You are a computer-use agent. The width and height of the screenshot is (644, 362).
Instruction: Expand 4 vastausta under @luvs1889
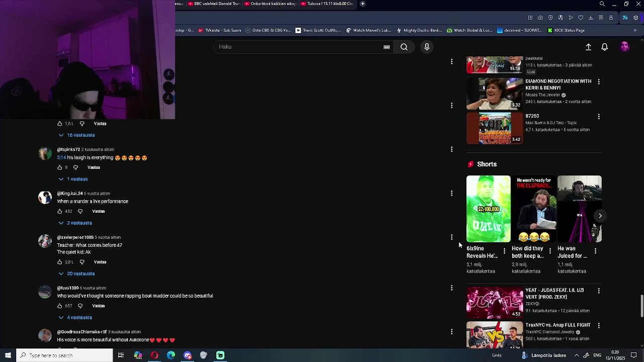(75, 317)
